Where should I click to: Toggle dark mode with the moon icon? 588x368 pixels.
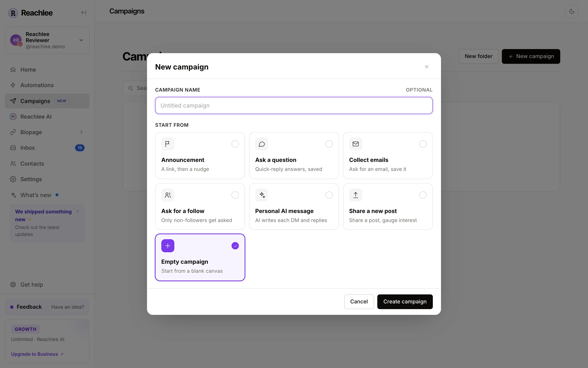571,11
